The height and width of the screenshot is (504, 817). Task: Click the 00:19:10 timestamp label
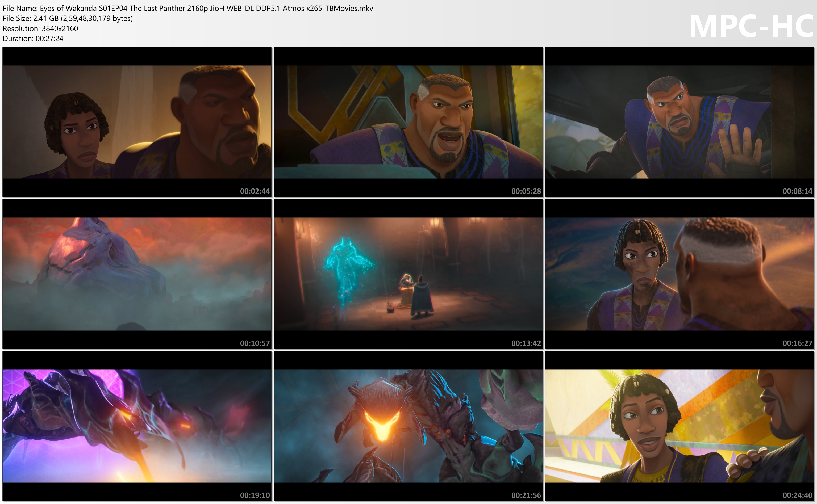point(255,495)
